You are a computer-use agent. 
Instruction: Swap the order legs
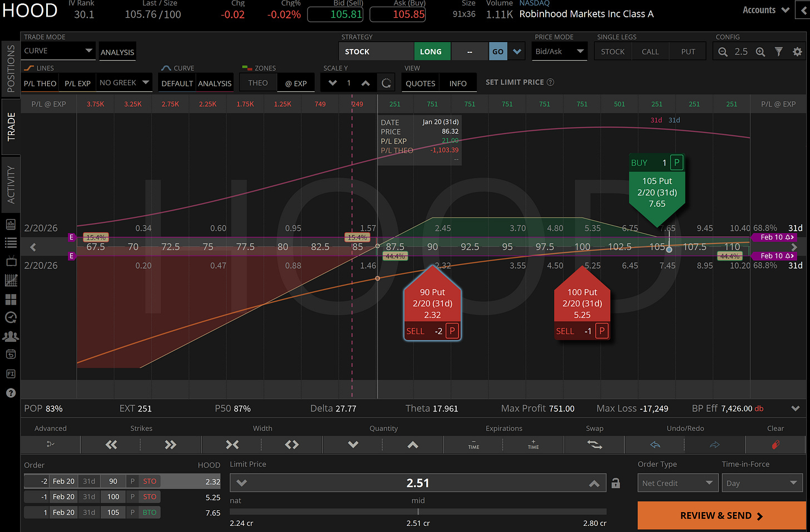point(594,444)
